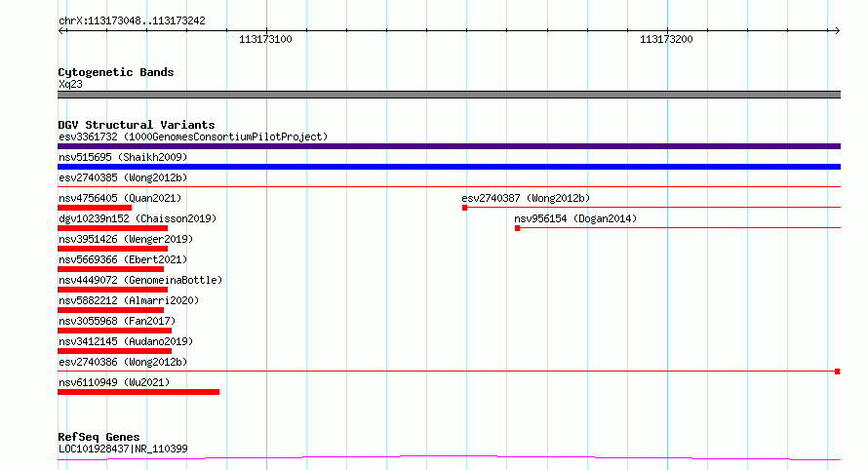This screenshot has height=470, width=868.
Task: Open variant nsv6110949 (Wu2021)
Action: tap(114, 382)
